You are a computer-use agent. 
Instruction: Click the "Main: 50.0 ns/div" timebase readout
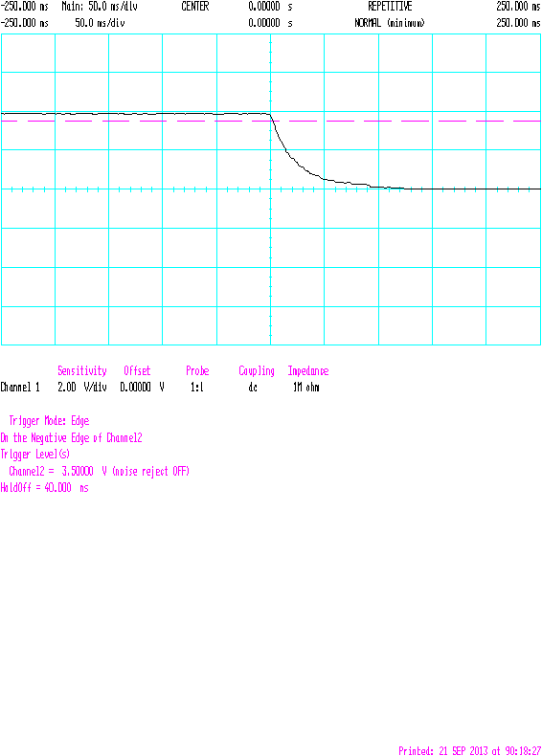coord(100,7)
